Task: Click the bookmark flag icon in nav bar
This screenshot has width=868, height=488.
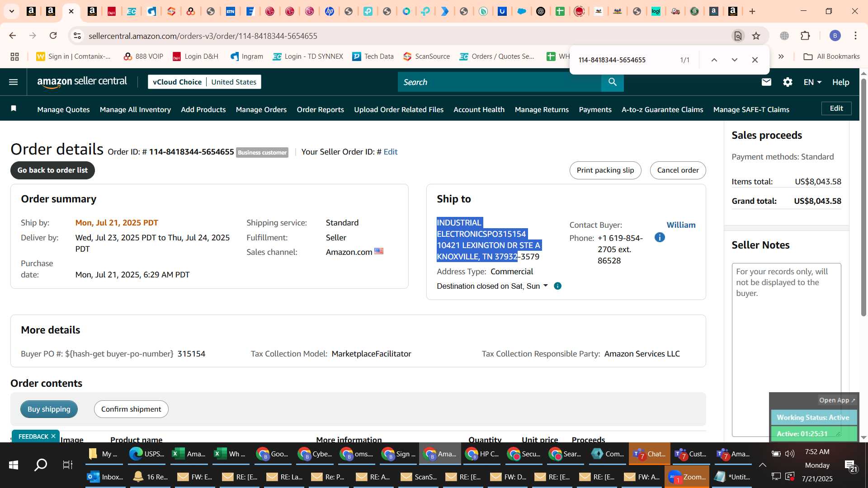Action: (x=14, y=108)
